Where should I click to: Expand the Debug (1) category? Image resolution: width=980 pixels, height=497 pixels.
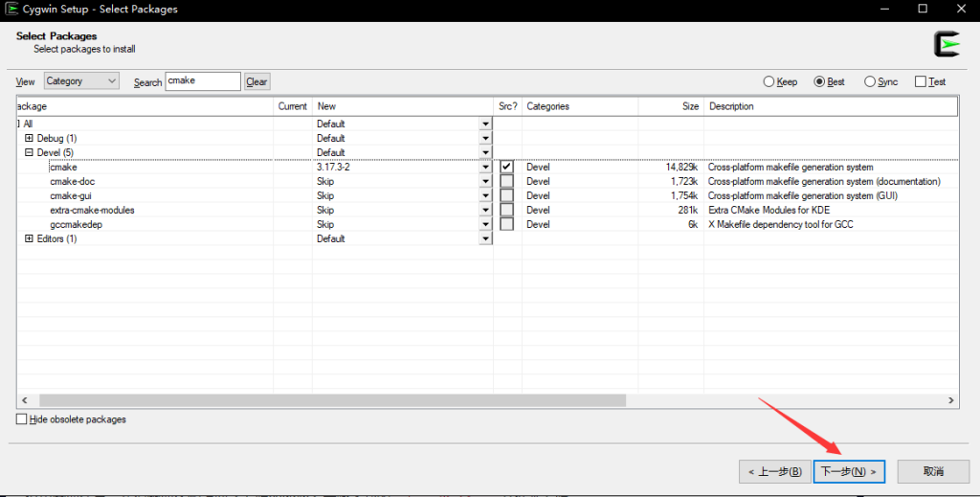29,138
